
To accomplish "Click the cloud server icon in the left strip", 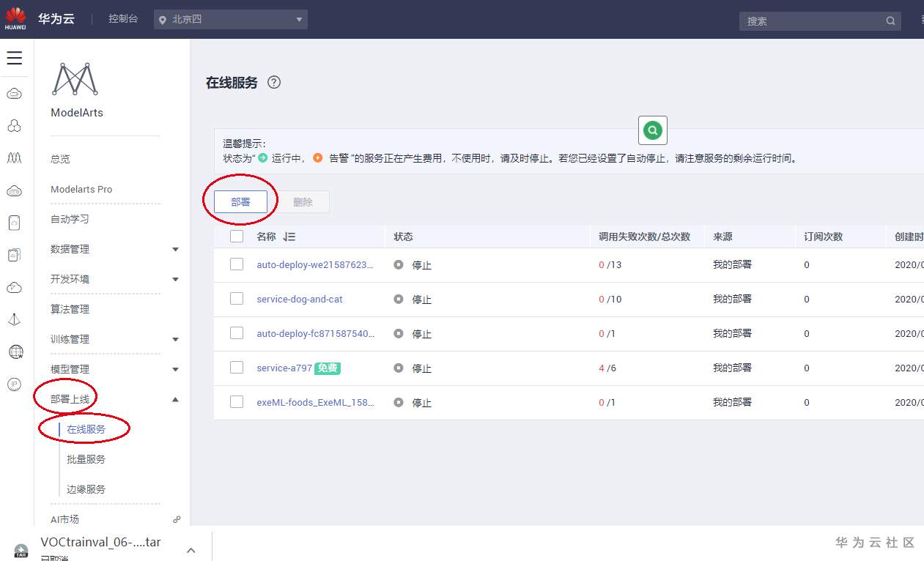I will click(15, 94).
